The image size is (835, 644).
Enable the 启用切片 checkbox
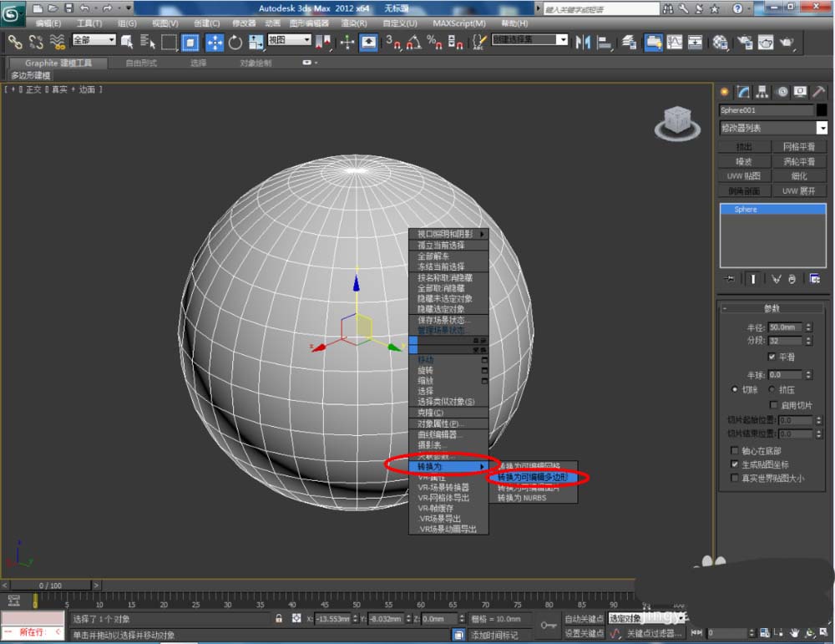pyautogui.click(x=773, y=405)
